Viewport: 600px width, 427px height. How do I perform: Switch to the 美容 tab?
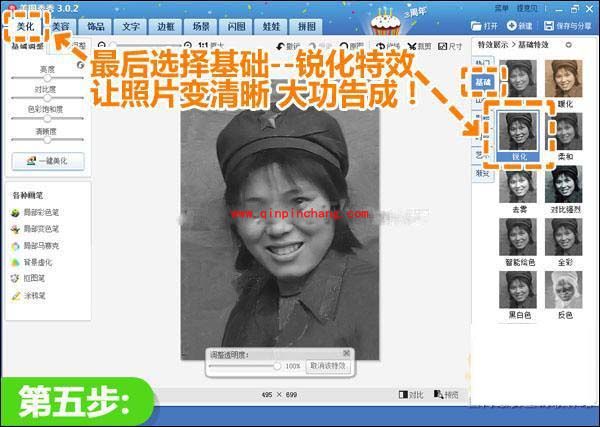[60, 26]
